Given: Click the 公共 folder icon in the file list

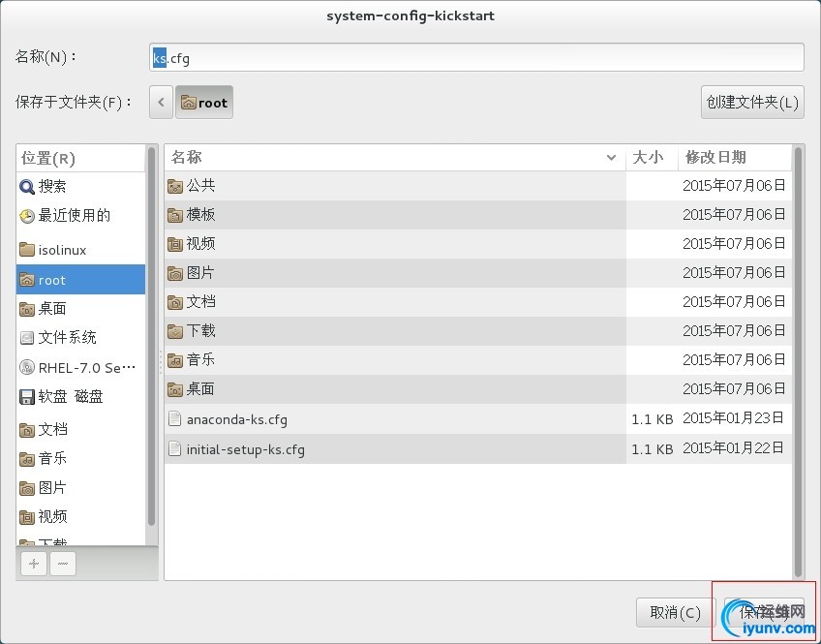Looking at the screenshot, I should click(x=175, y=186).
